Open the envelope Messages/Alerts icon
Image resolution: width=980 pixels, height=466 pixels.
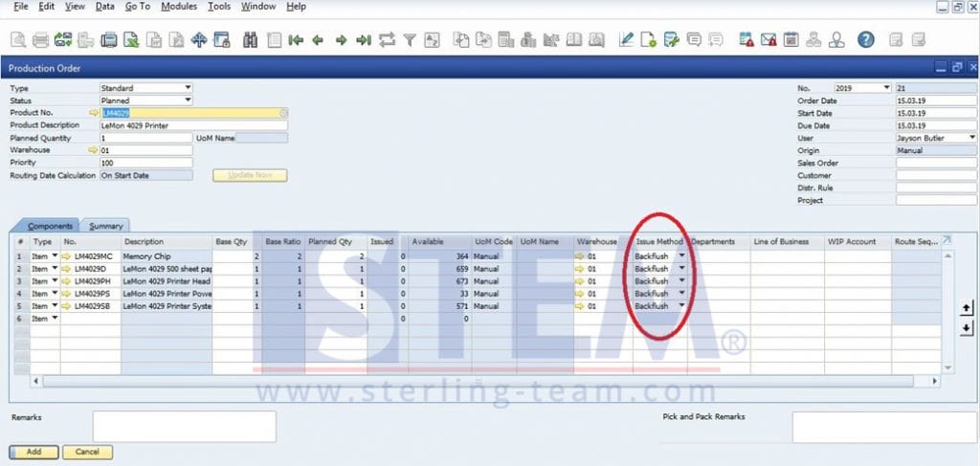click(x=768, y=40)
